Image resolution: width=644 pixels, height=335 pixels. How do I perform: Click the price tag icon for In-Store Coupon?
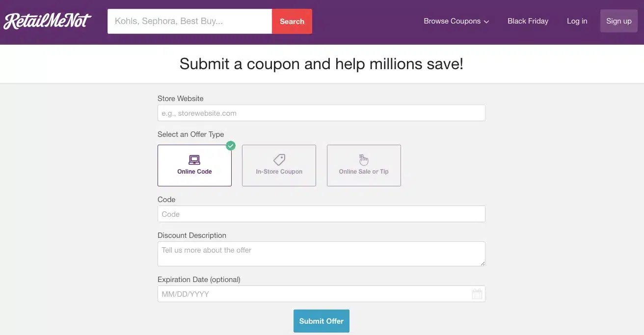click(x=279, y=160)
